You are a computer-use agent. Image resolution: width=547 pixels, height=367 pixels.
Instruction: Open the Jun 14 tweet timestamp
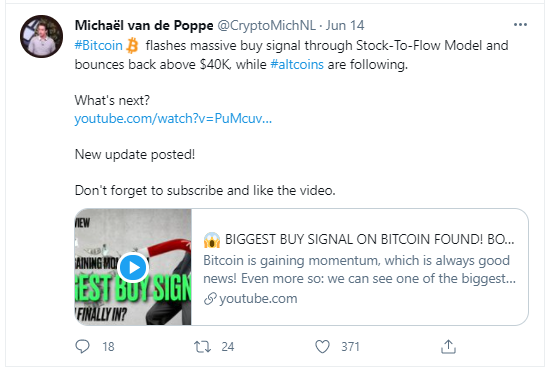tap(345, 25)
